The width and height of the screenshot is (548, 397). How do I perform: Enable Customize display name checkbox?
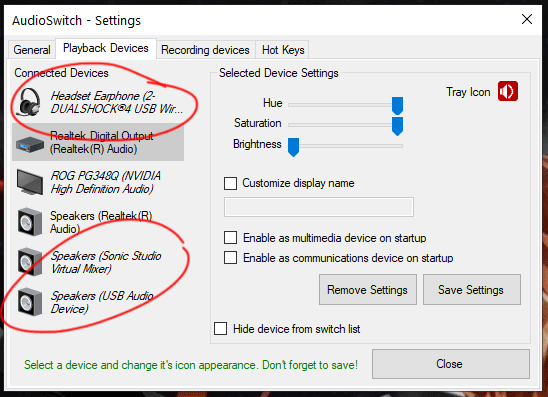(230, 183)
